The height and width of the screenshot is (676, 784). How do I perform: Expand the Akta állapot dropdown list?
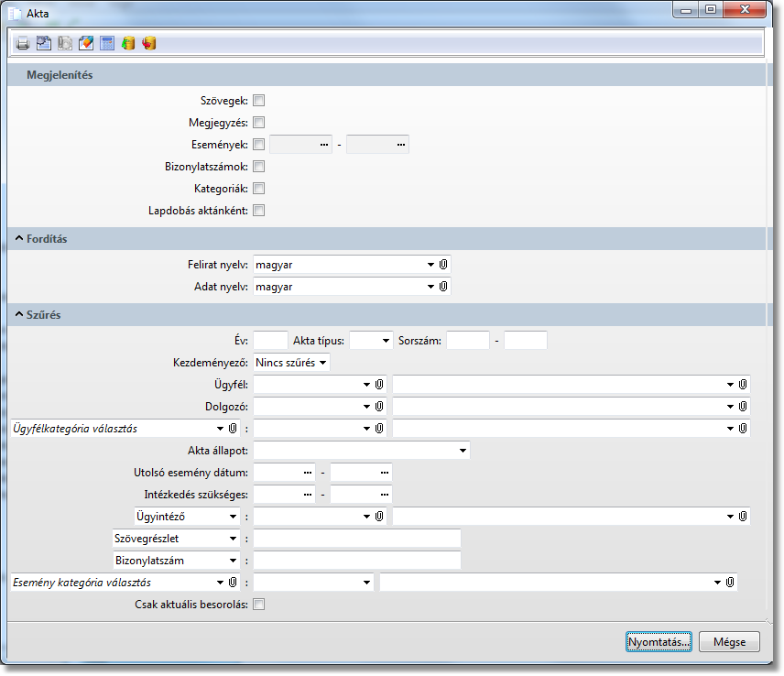coord(463,451)
